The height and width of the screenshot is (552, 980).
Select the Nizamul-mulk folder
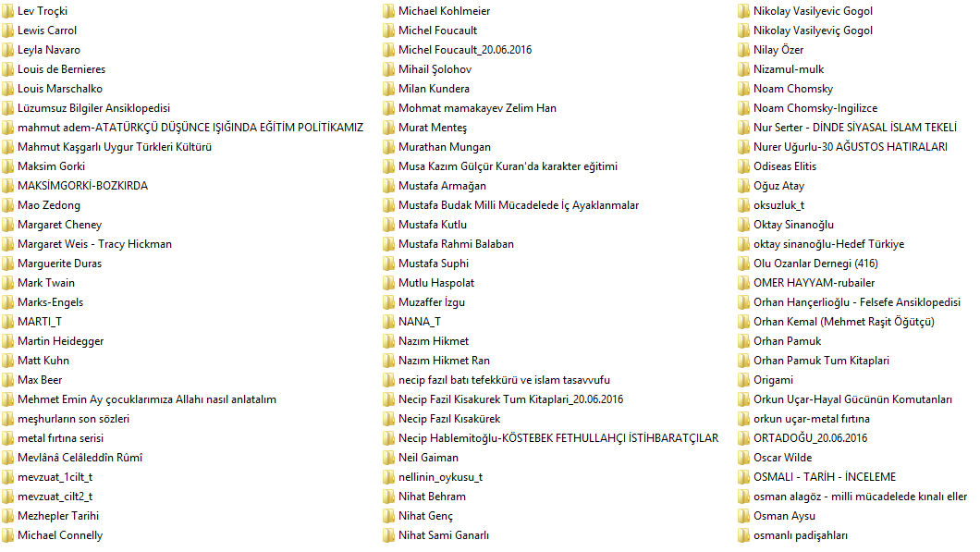tap(788, 69)
